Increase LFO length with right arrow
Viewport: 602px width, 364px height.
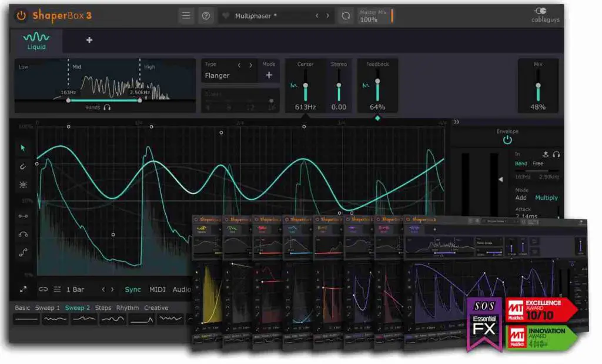pyautogui.click(x=112, y=289)
